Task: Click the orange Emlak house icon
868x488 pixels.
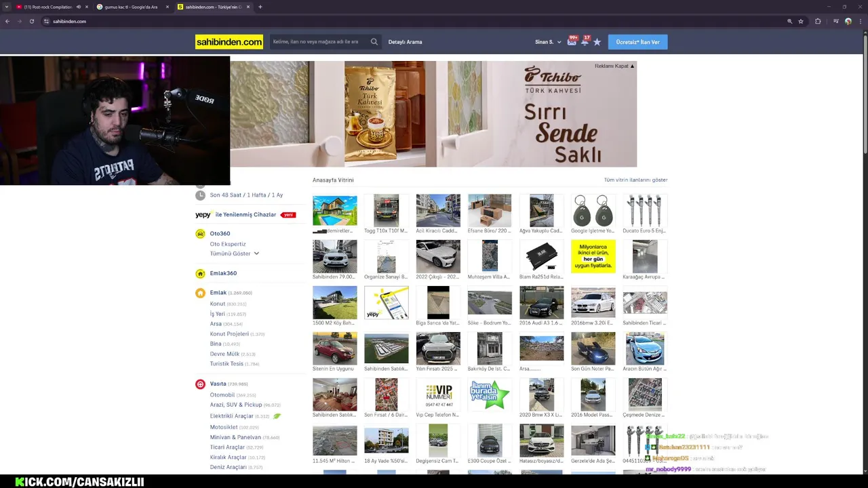Action: click(200, 293)
